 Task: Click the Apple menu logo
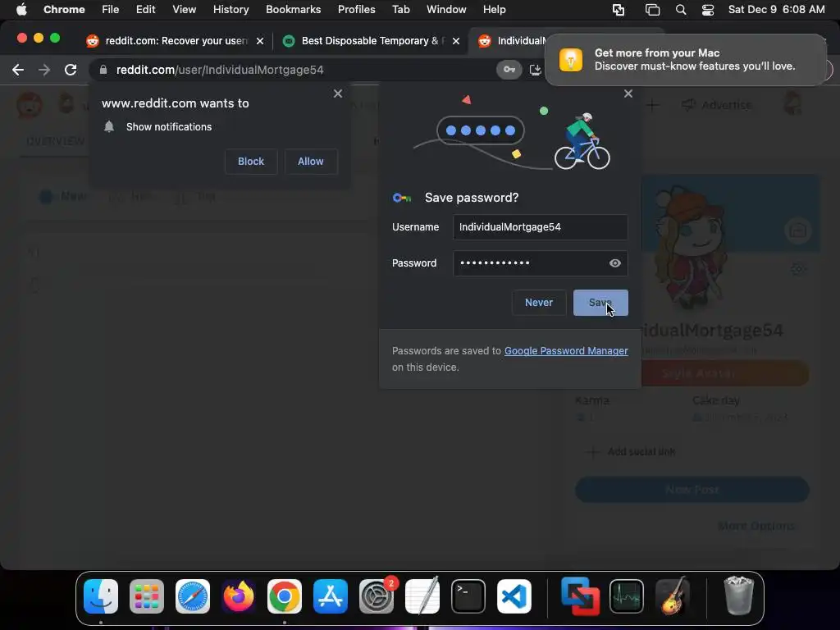21,10
